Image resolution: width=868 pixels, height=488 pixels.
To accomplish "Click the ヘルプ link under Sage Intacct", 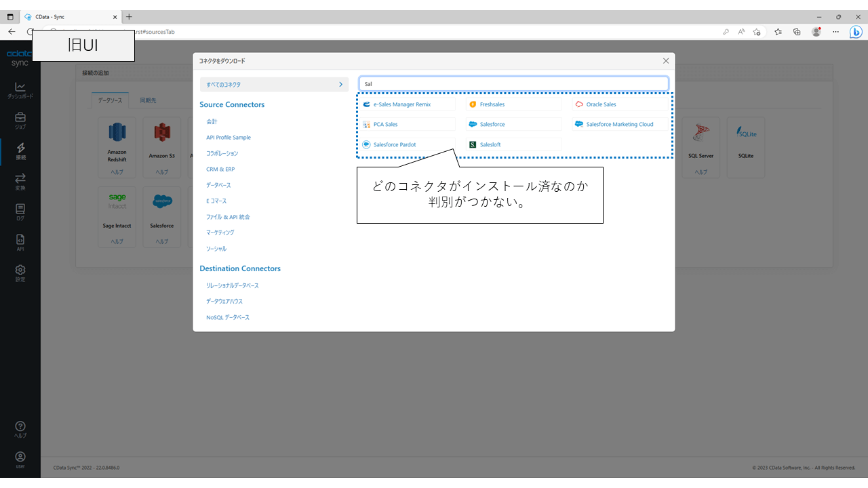I will 117,241.
